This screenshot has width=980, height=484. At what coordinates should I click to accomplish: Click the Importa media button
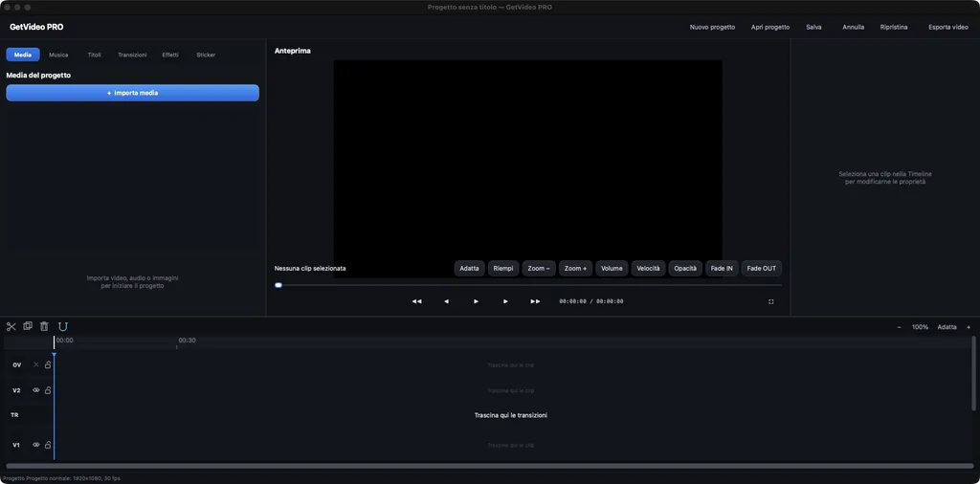pos(132,93)
